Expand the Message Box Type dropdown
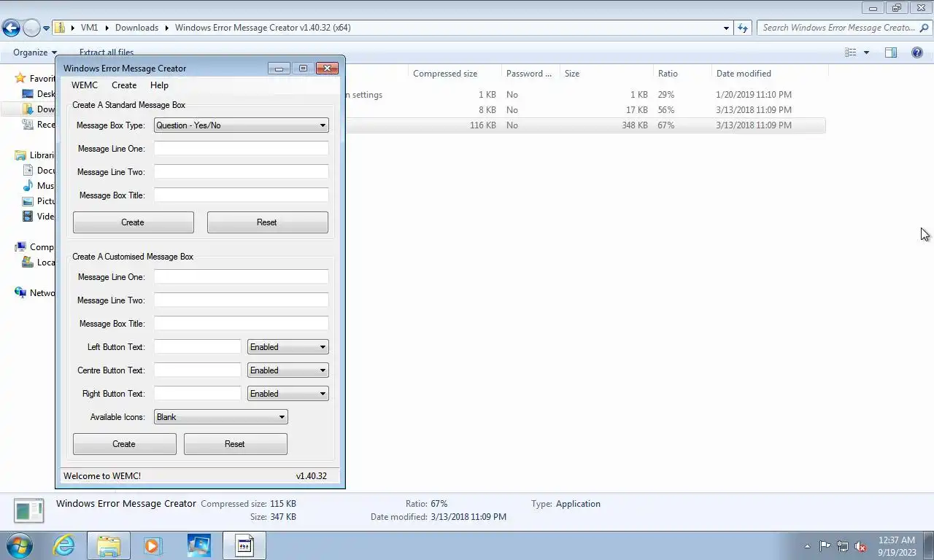This screenshot has height=560, width=934. (241, 125)
